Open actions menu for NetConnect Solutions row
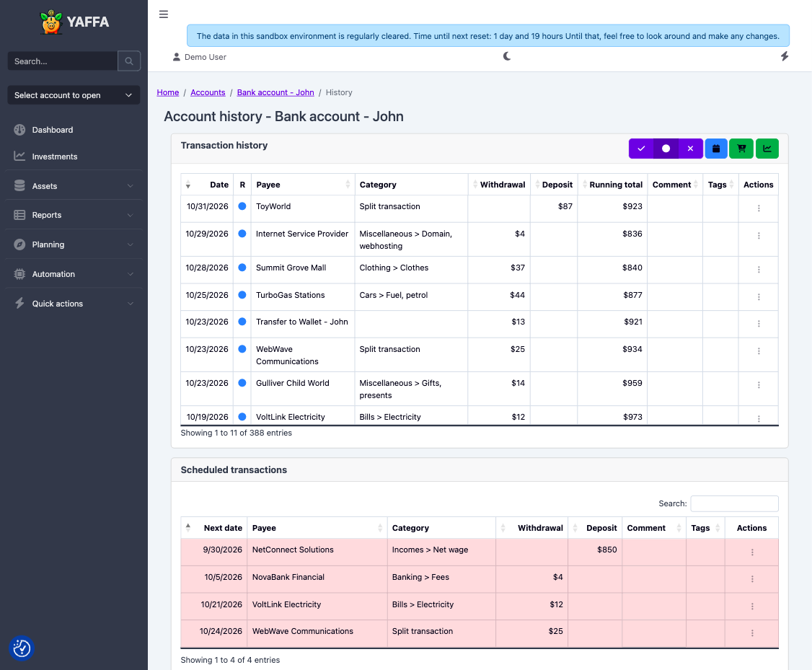This screenshot has height=670, width=812. click(x=752, y=552)
